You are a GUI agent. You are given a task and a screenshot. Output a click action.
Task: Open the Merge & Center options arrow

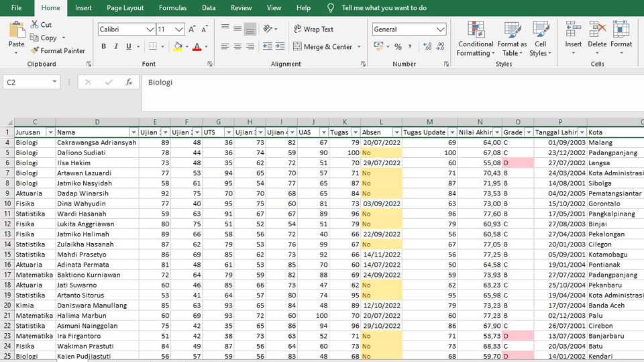(359, 46)
